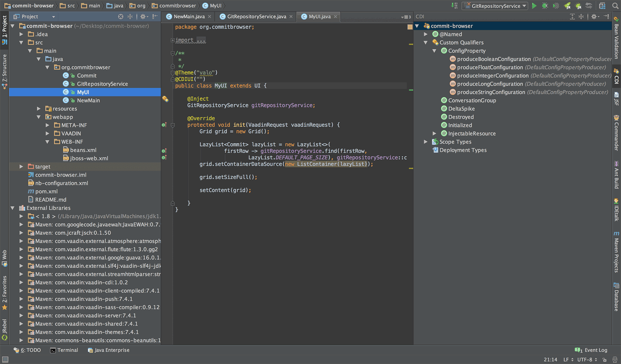Open the Project Structure dialog icon
Image resolution: width=621 pixels, height=364 pixels.
coord(602,6)
